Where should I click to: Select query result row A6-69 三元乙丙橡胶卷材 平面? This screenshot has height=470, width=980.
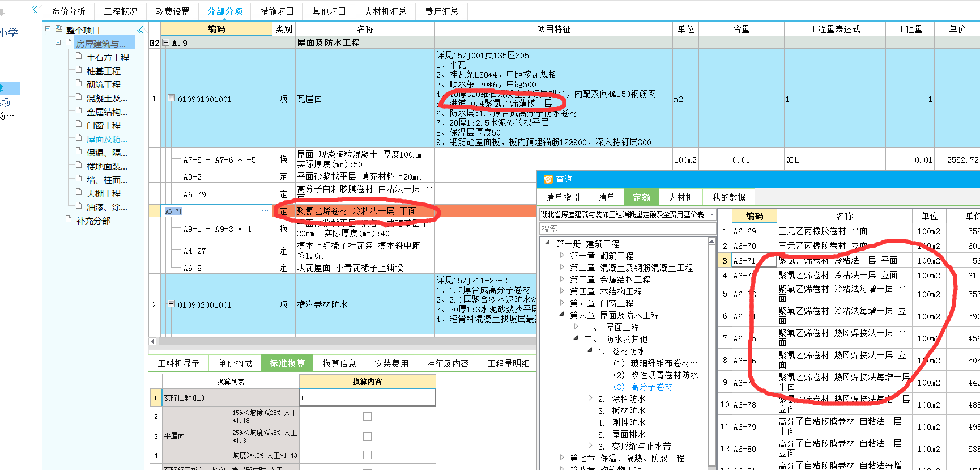coord(850,231)
